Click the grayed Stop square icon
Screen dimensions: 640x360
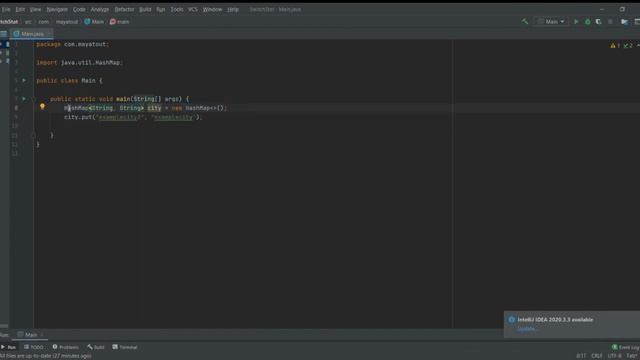610,21
